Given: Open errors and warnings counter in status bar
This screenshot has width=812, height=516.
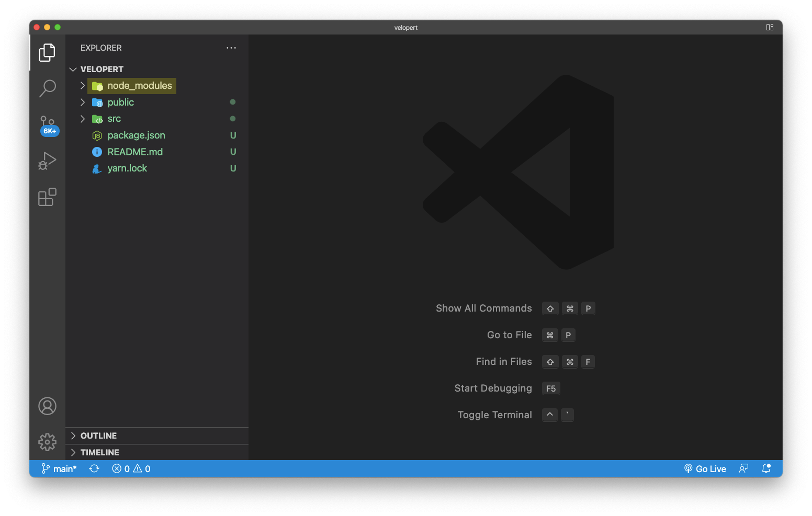Looking at the screenshot, I should 131,469.
